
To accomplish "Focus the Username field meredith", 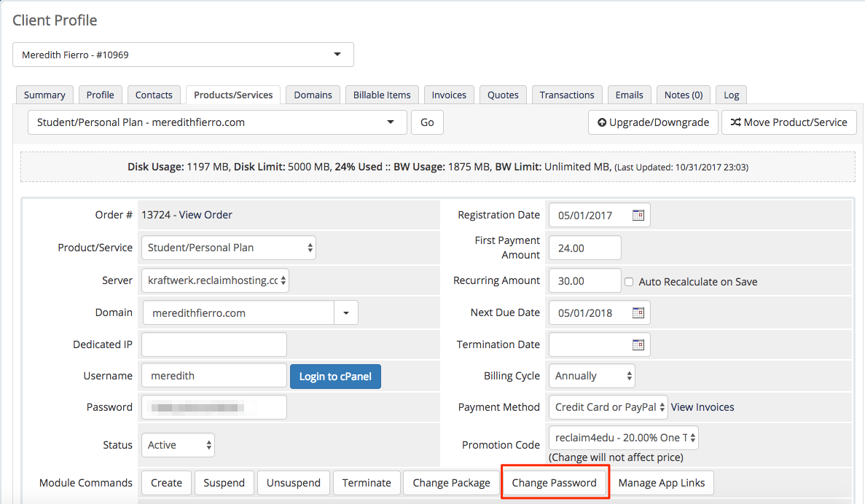I will (214, 376).
